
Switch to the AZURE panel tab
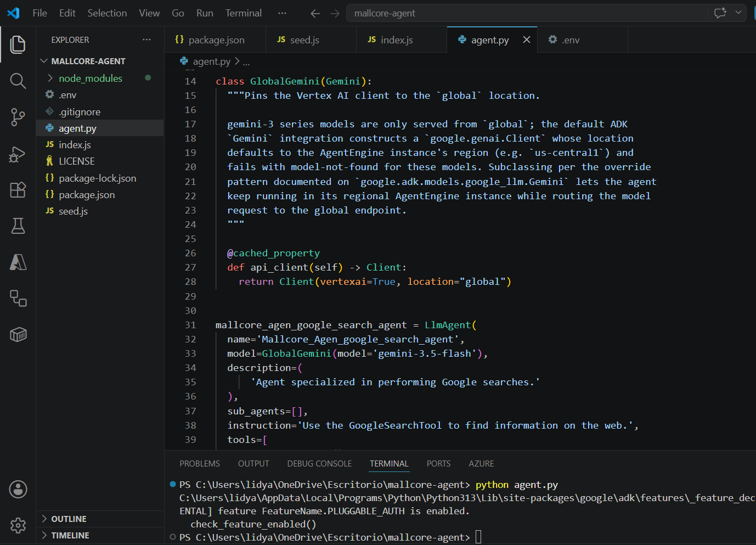pos(481,464)
